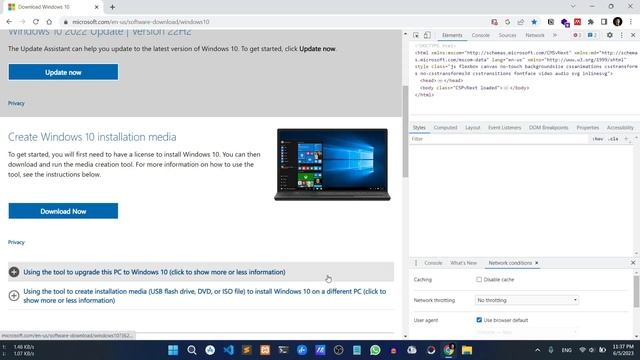Select the Computed pane tab
Image resolution: width=640 pixels, height=360 pixels.
coord(445,128)
